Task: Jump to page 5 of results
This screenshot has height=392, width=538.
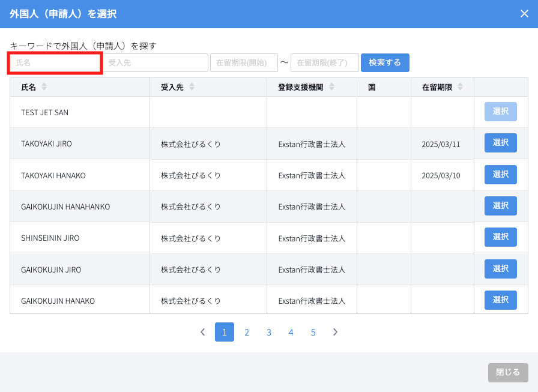Action: 313,332
